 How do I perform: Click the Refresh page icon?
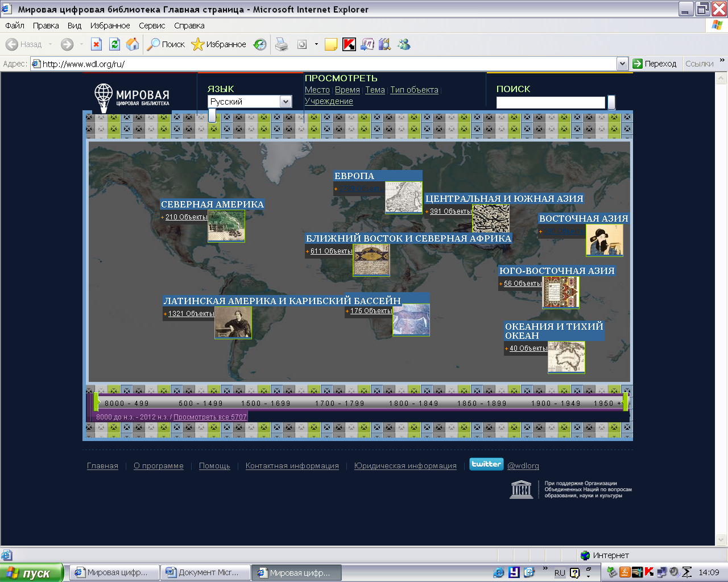[114, 44]
